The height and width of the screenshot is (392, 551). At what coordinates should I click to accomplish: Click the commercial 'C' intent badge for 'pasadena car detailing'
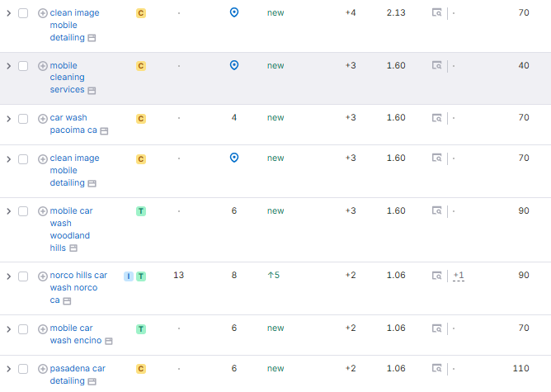(x=141, y=368)
